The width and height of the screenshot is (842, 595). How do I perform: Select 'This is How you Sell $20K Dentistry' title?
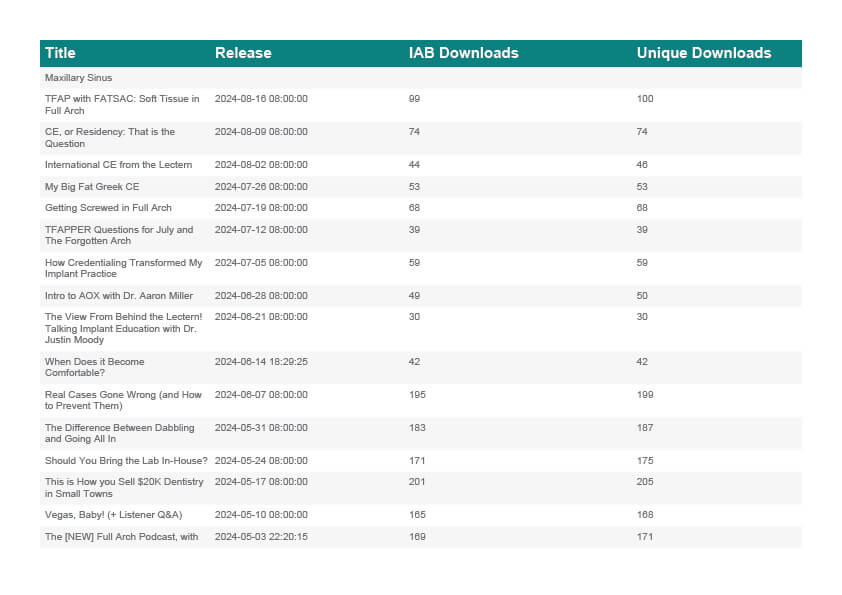[124, 488]
